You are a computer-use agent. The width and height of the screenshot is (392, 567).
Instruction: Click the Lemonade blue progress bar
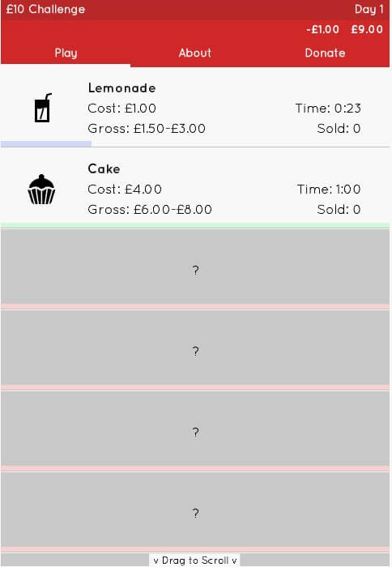point(46,144)
